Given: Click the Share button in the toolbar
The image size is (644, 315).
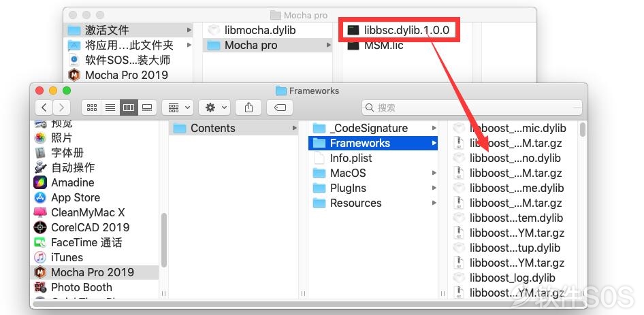Looking at the screenshot, I should tap(248, 107).
